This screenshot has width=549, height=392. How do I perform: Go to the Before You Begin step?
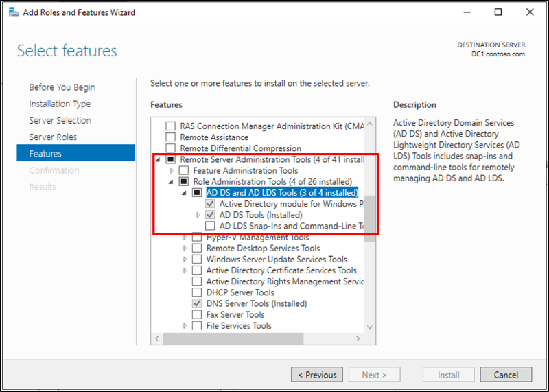click(62, 87)
